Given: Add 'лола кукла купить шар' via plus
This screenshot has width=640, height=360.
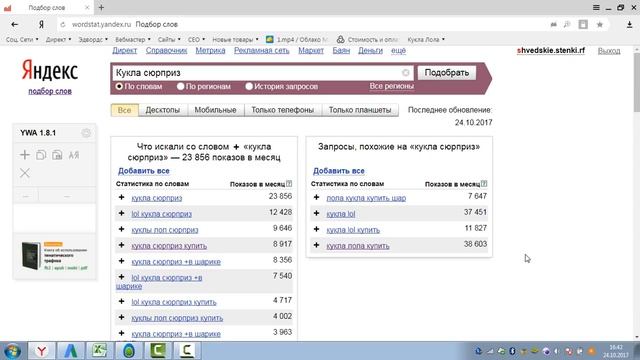Looking at the screenshot, I should (316, 197).
